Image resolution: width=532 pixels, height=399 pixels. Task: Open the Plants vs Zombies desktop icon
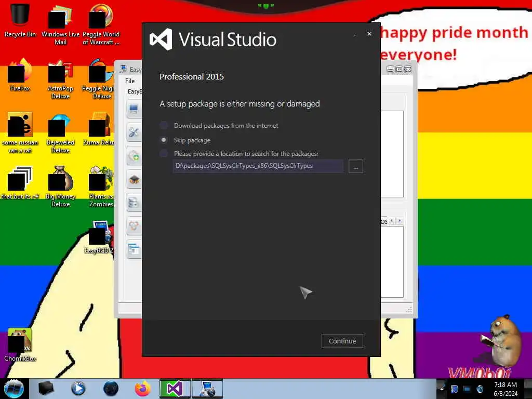[x=101, y=187]
